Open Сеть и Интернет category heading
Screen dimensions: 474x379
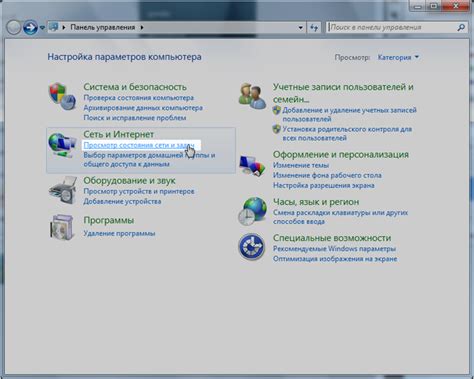click(x=119, y=134)
